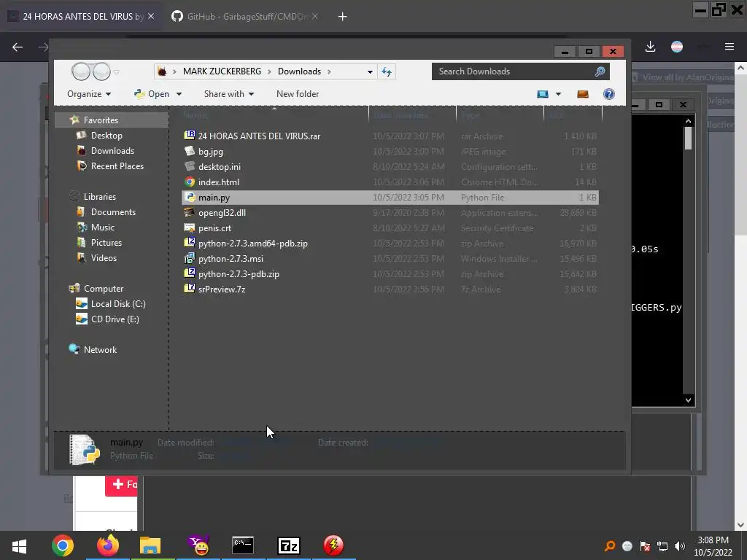Open the smiley-face app in the taskbar
The image size is (747, 560).
coord(198,545)
